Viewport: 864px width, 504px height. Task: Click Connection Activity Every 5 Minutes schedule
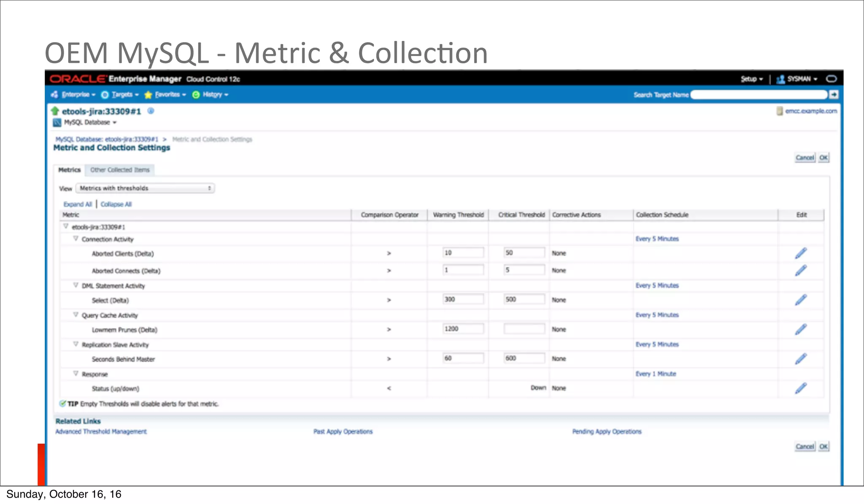657,239
